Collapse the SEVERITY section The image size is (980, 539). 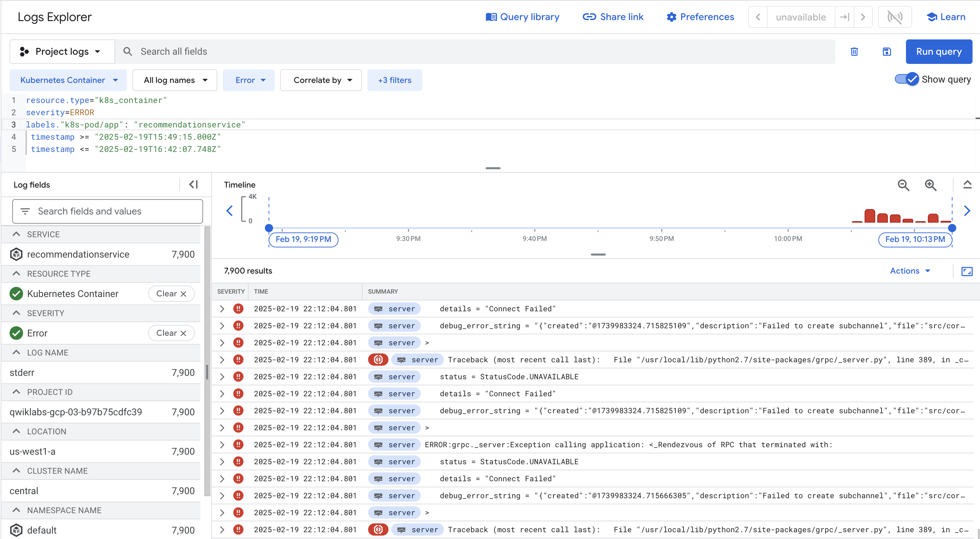pyautogui.click(x=16, y=313)
